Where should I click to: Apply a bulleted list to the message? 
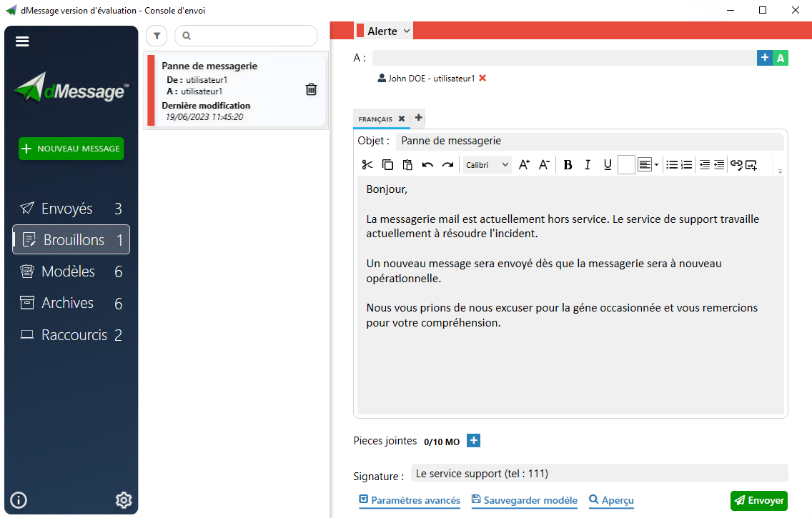point(672,164)
